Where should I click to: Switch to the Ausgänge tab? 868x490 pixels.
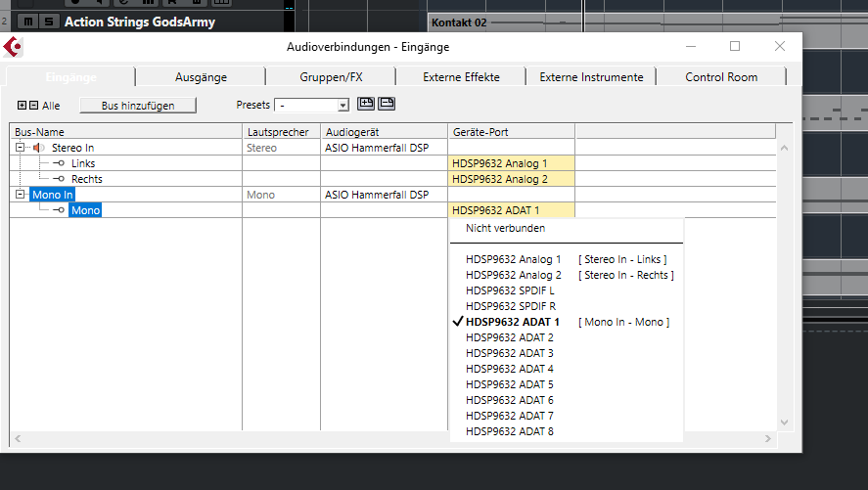click(201, 77)
